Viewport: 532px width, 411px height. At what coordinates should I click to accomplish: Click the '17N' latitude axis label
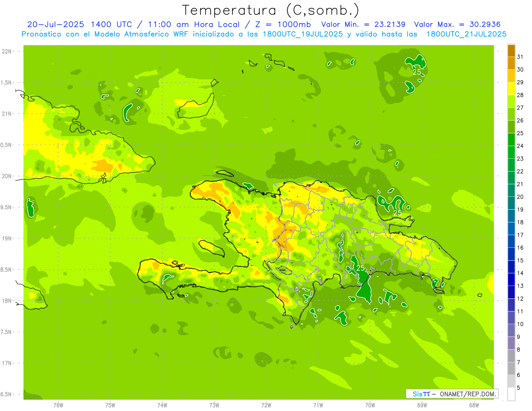coord(7,363)
